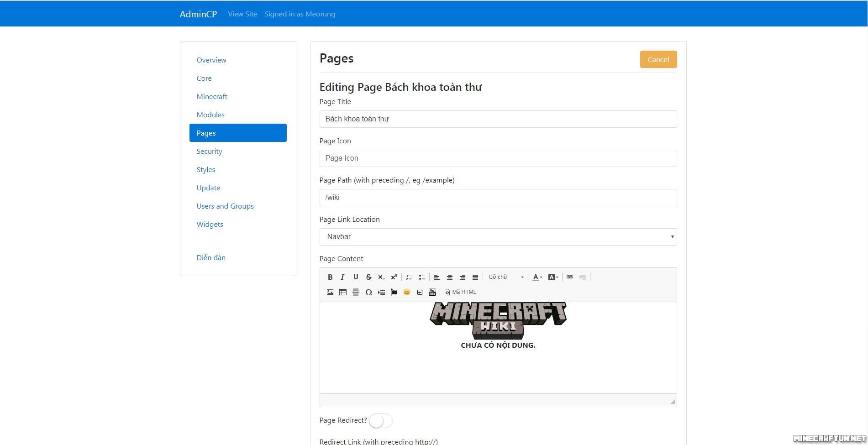The height and width of the screenshot is (445, 868).
Task: Apply italic formatting in the editor
Action: pos(342,277)
